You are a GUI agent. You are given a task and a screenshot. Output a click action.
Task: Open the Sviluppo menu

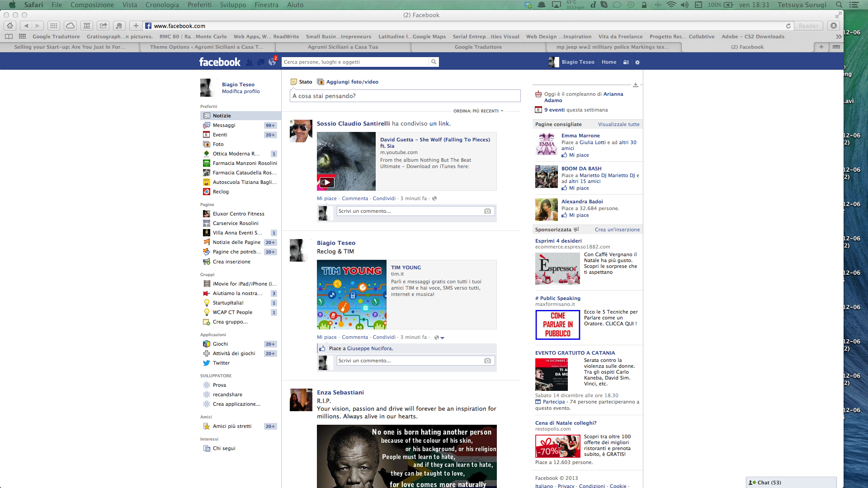[x=233, y=5]
